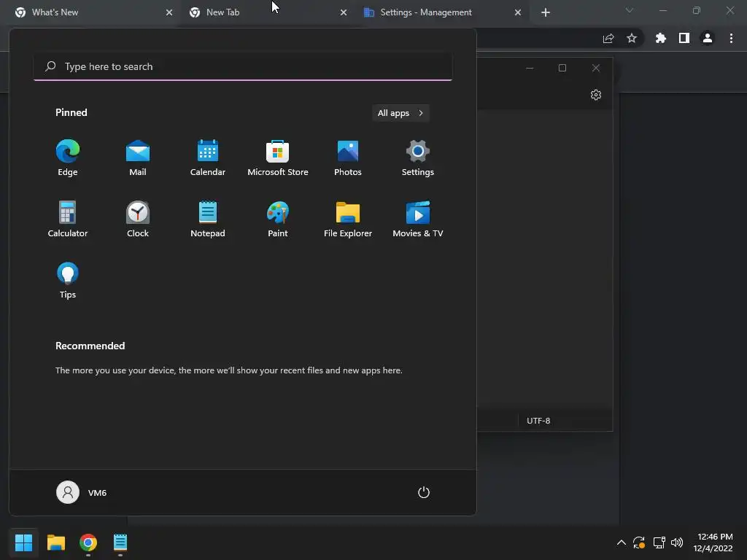Open the Settings app from pinned apps
The height and width of the screenshot is (560, 747).
(418, 157)
